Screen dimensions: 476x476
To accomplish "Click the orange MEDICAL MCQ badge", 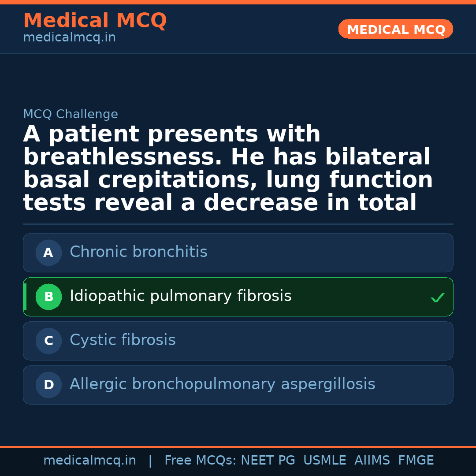I will pos(395,29).
